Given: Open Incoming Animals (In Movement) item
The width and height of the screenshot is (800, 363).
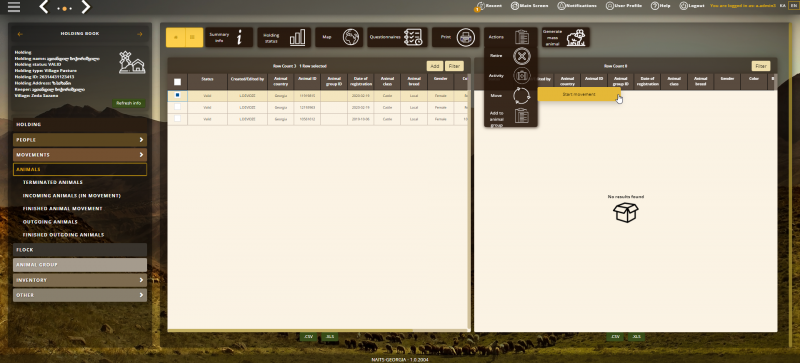Looking at the screenshot, I should (72, 196).
